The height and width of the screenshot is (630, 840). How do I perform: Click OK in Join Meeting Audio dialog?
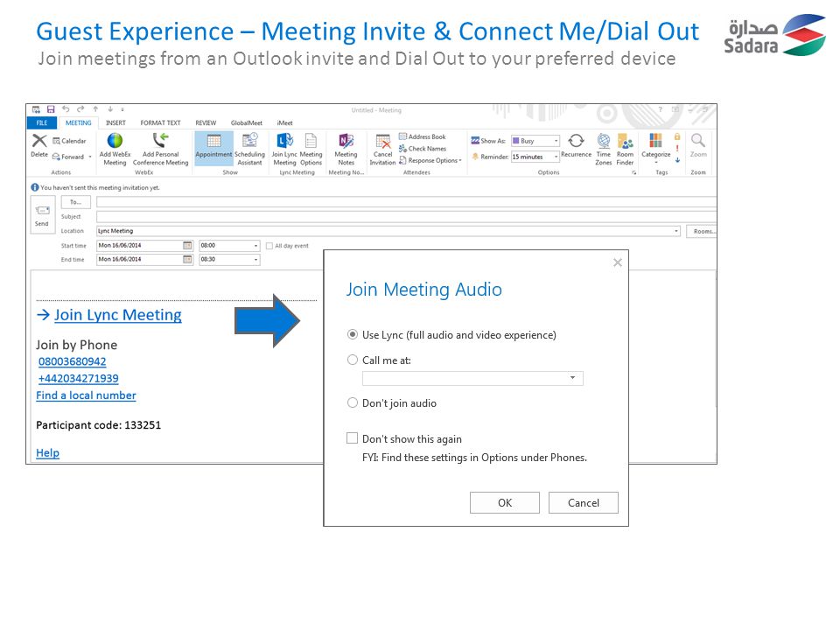point(505,502)
